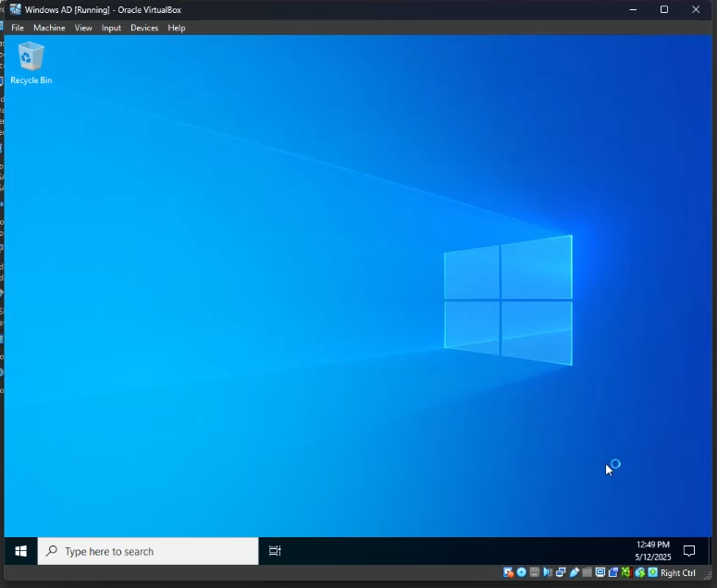Click the 12:49 PM clock
The image size is (717, 588).
[x=653, y=545]
